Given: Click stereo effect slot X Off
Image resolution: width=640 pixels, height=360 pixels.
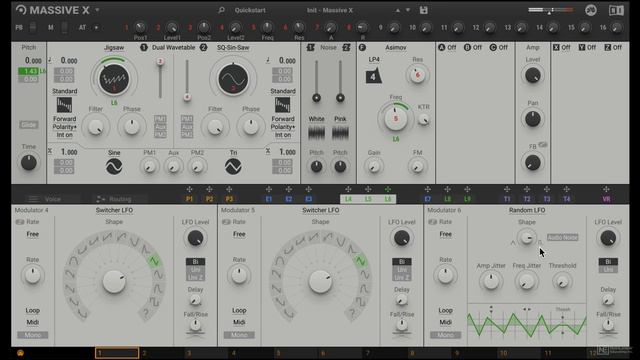Looking at the screenshot, I should 562,48.
